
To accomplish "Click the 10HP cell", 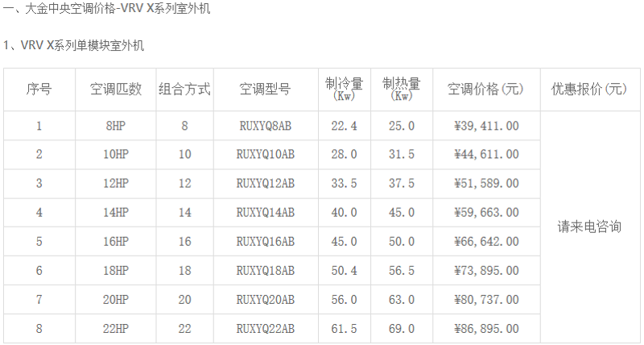I will coord(116,154).
